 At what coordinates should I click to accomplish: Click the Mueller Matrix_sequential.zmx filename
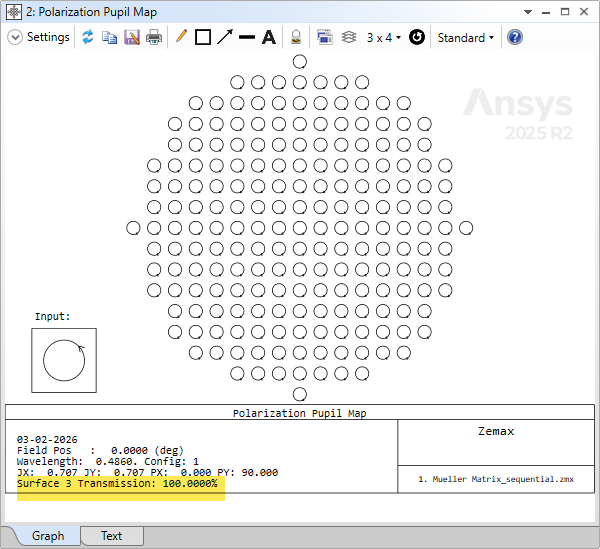coord(496,479)
